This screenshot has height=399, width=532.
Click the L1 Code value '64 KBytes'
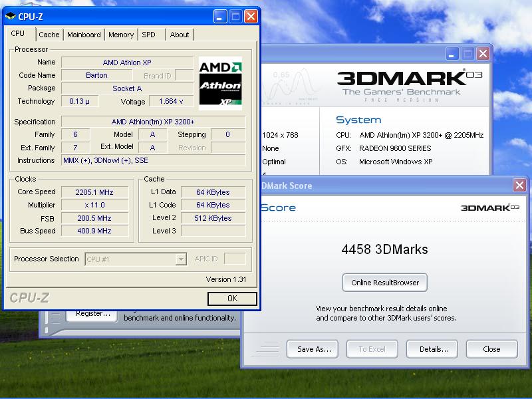tap(213, 205)
